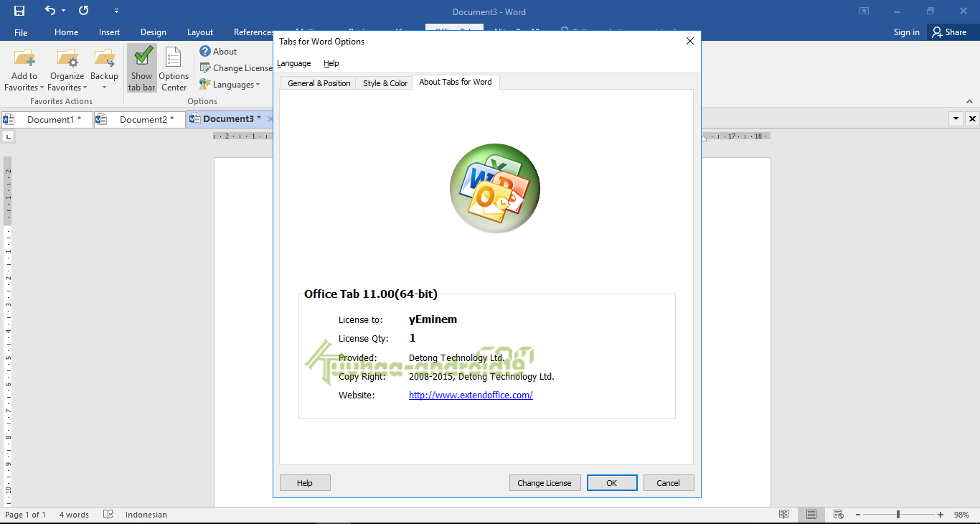Open the document tab list dropdown arrow
Screen dimensions: 980x524
coord(956,119)
